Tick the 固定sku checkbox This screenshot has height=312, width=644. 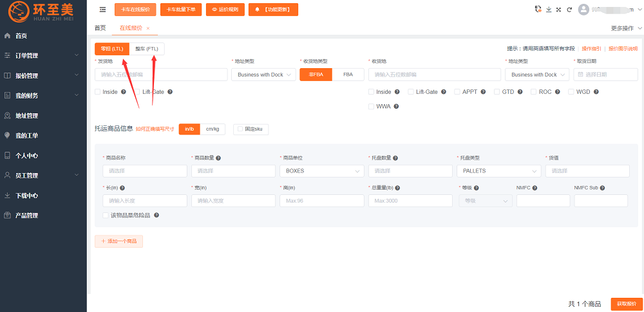[x=238, y=129]
